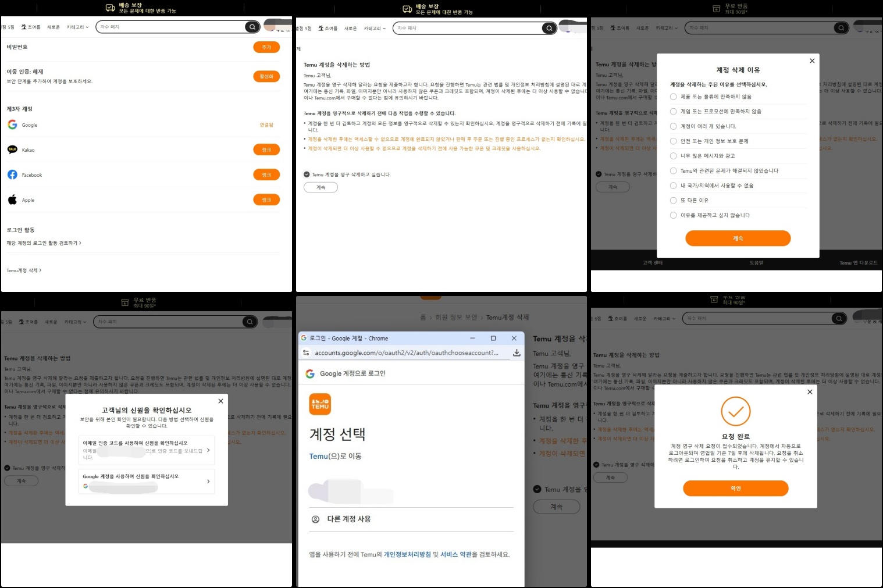Click 홈 breadcrumb behind Google popup

423,317
